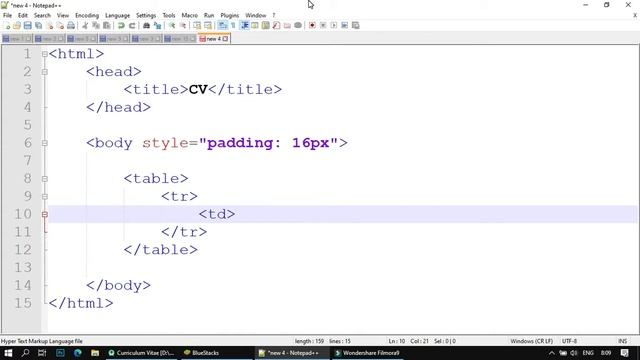The image size is (640, 360).
Task: Open the Settings menu
Action: tap(146, 16)
